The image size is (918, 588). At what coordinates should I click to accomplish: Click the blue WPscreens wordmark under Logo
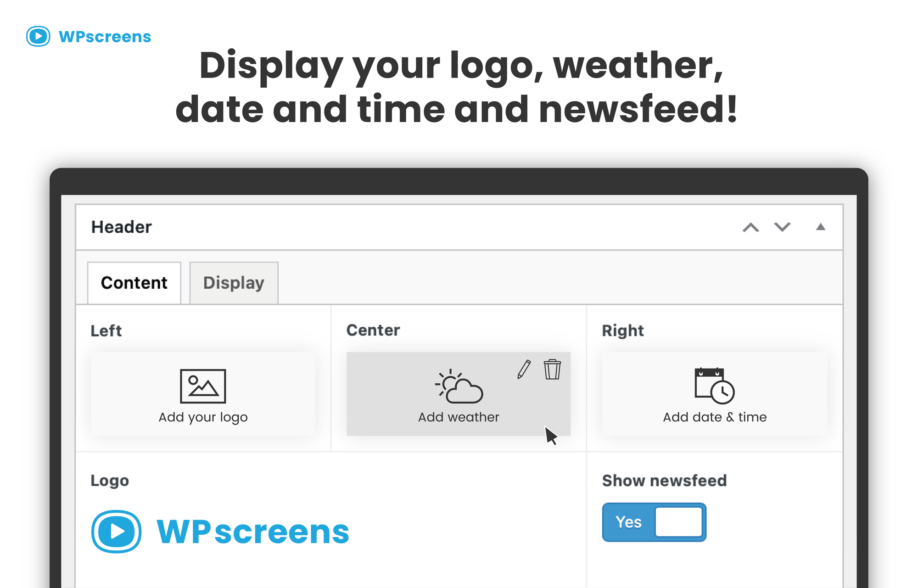point(252,531)
